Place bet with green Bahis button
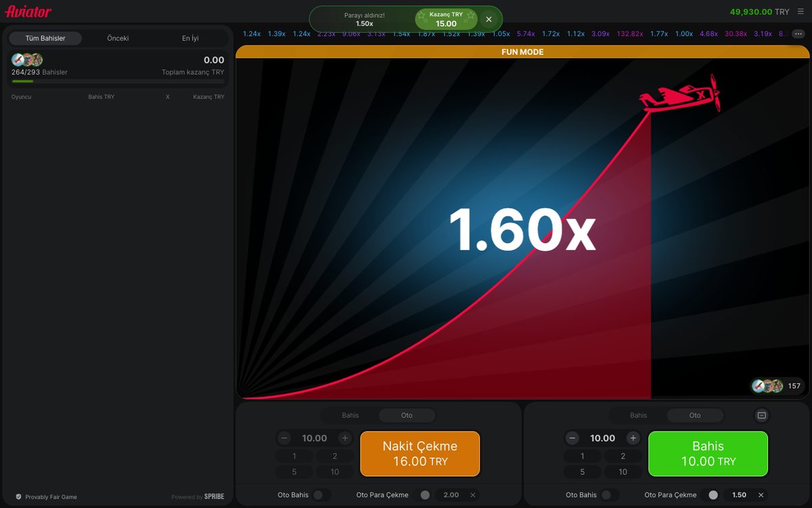The width and height of the screenshot is (812, 508). tap(708, 454)
